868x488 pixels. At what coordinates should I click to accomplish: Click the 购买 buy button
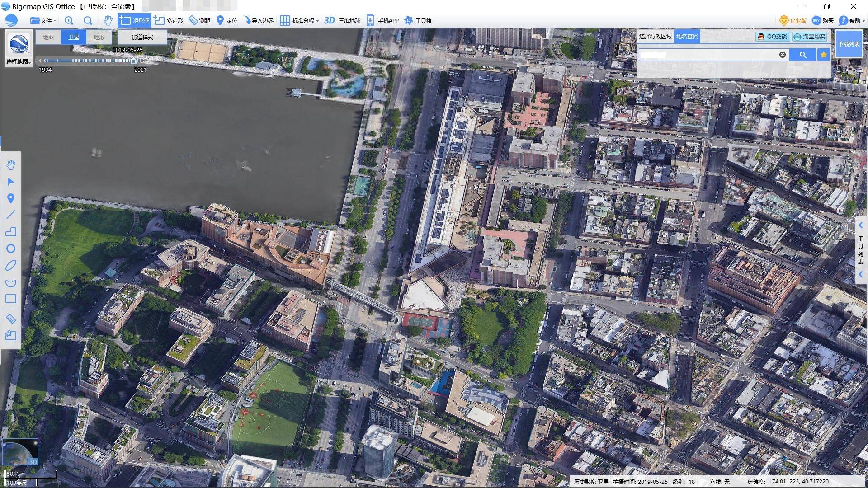tap(823, 20)
